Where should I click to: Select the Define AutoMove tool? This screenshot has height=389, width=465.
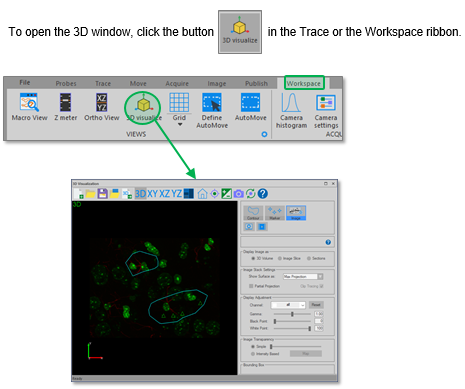212,111
